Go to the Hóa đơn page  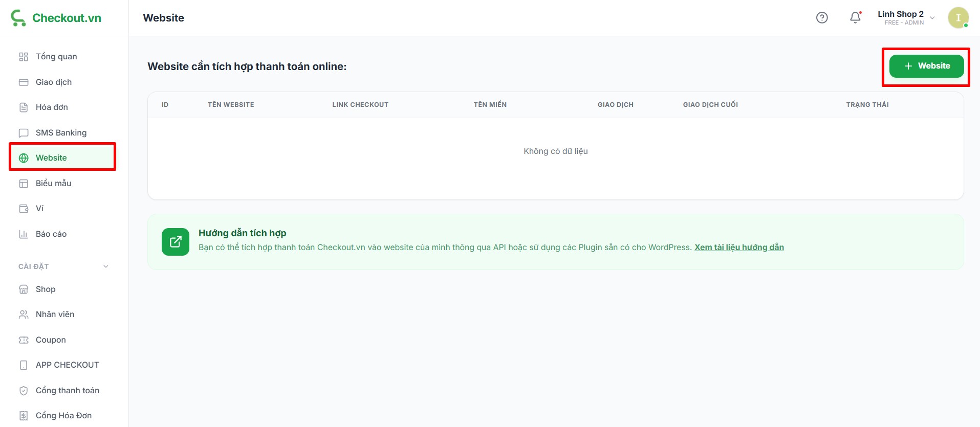coord(52,107)
